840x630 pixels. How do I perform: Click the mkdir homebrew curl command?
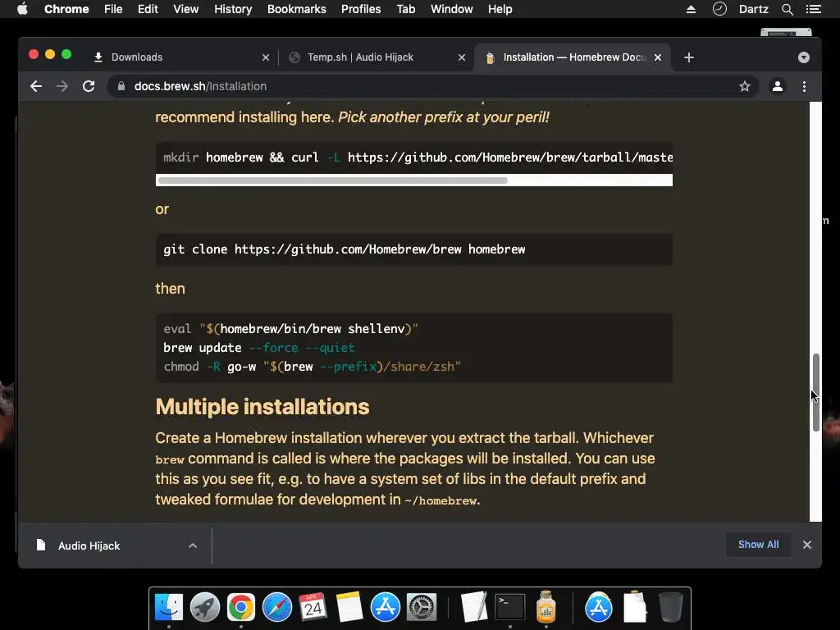click(x=418, y=157)
